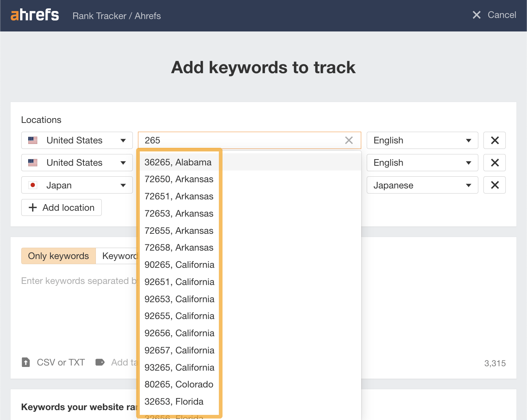The height and width of the screenshot is (420, 527).
Task: Select the 36265, Alabama suggestion
Action: [178, 162]
